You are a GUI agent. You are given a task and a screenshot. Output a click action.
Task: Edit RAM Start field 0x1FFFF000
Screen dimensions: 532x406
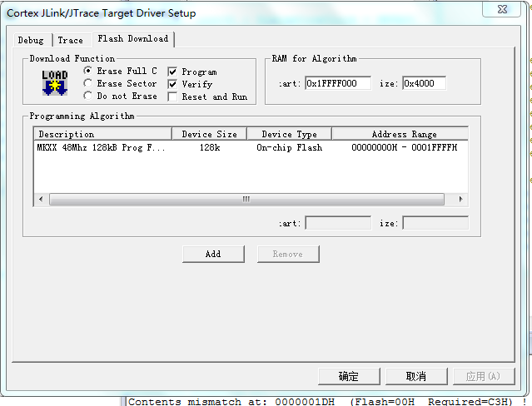tap(337, 83)
